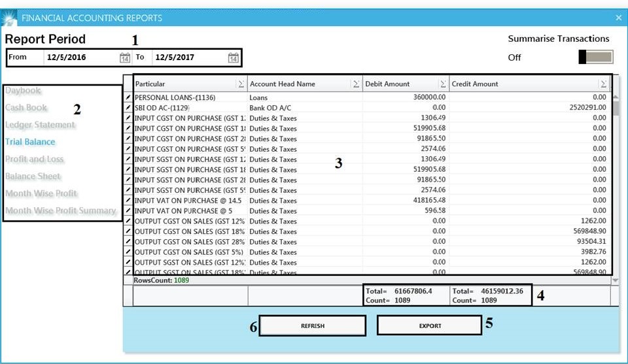Click edit pencil for PERSONAL LOANS-(1136) row
Image resolution: width=628 pixels, height=364 pixels.
pos(128,97)
